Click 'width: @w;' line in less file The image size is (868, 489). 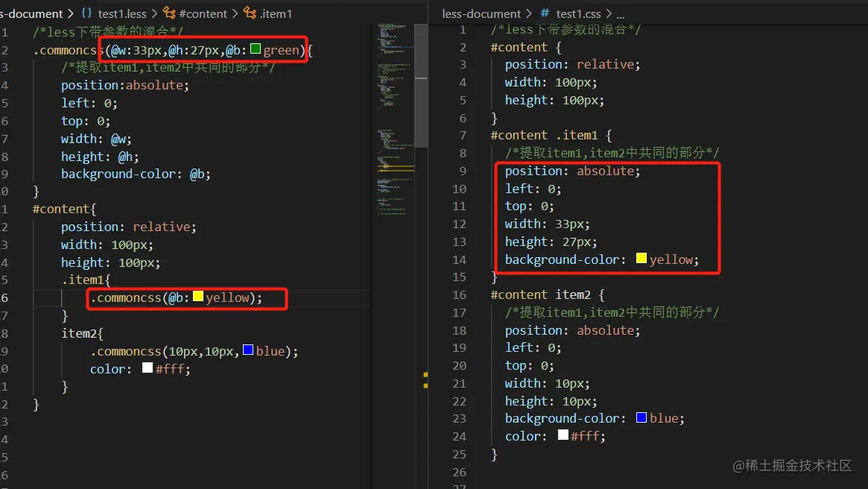click(x=96, y=139)
